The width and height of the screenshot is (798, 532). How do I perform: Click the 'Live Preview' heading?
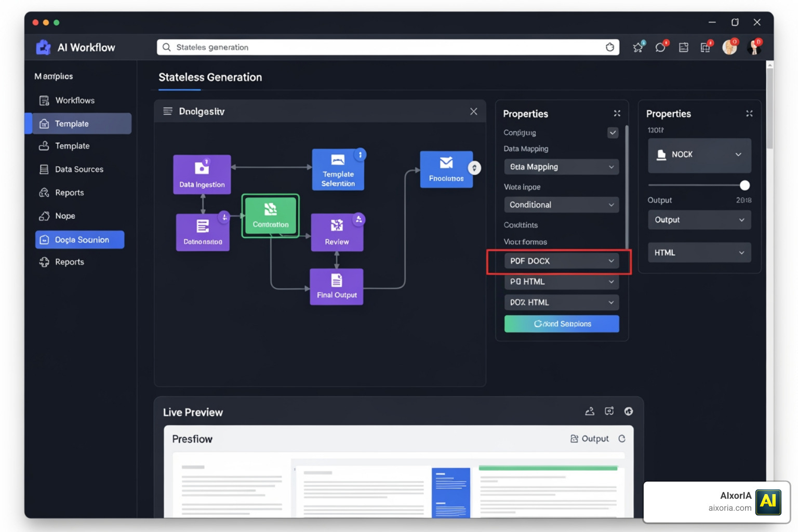(x=193, y=413)
